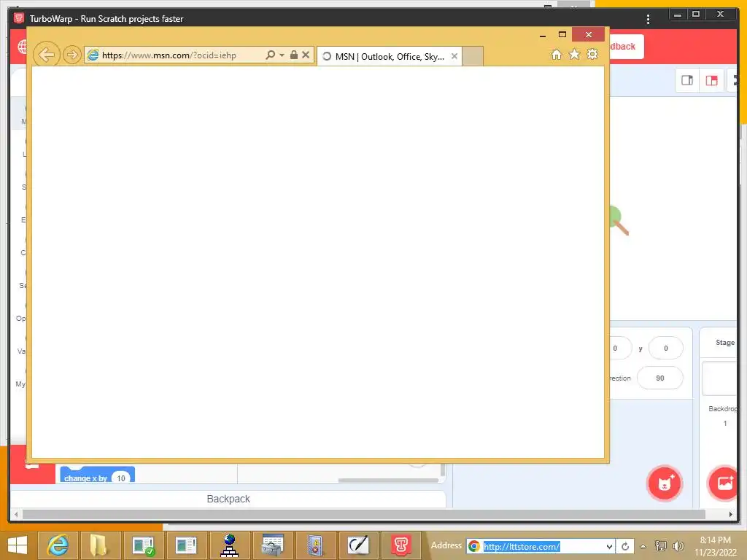Click the Internet Explorer forward arrow
Viewport: 747px width, 560px height.
[x=72, y=55]
